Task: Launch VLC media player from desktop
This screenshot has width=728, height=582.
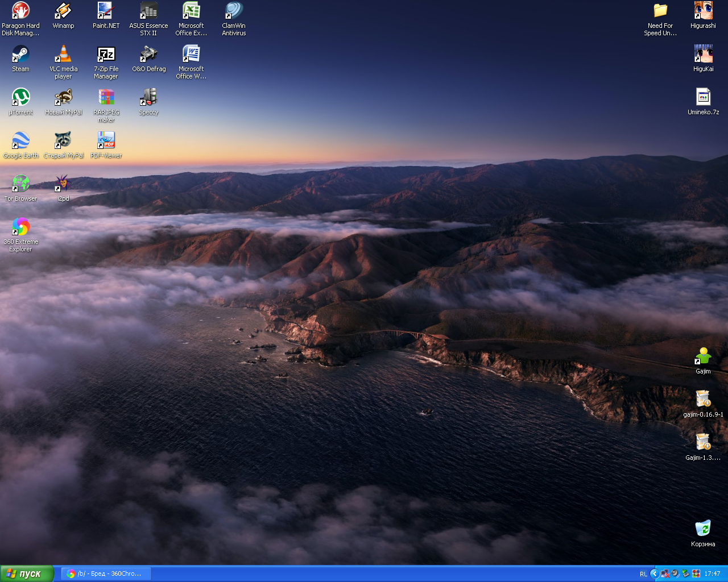Action: coord(63,55)
